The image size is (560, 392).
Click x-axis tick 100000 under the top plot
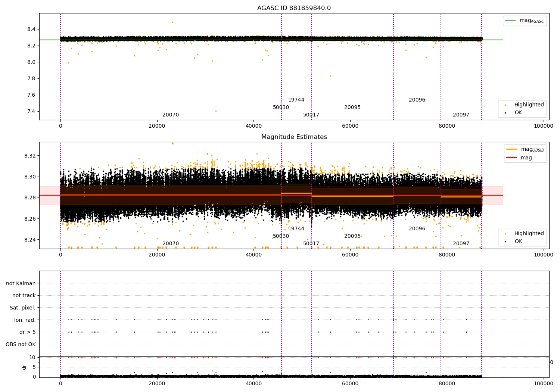tap(544, 126)
